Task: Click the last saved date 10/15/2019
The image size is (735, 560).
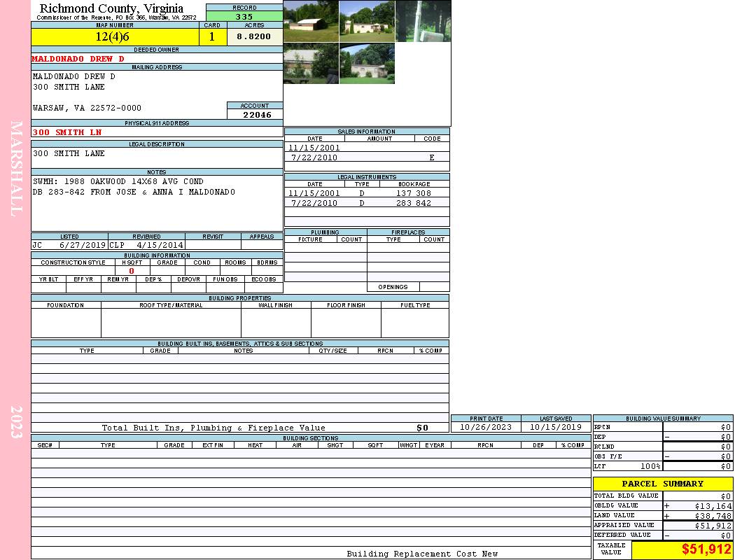Action: [555, 427]
